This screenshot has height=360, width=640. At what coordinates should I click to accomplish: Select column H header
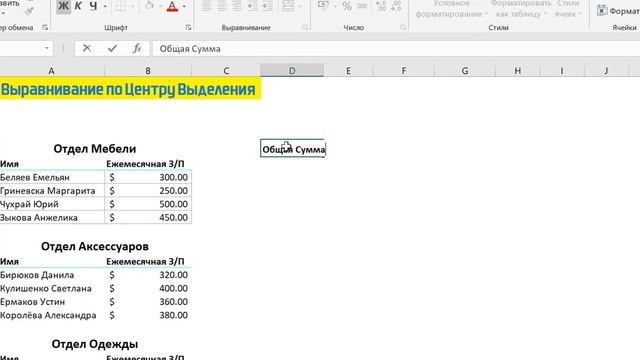pos(518,71)
